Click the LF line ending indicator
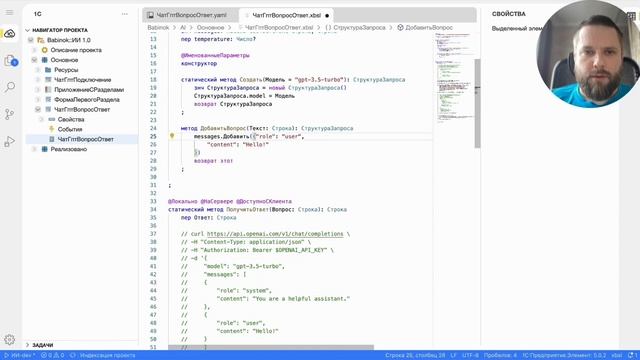This screenshot has width=640, height=360. point(453,356)
